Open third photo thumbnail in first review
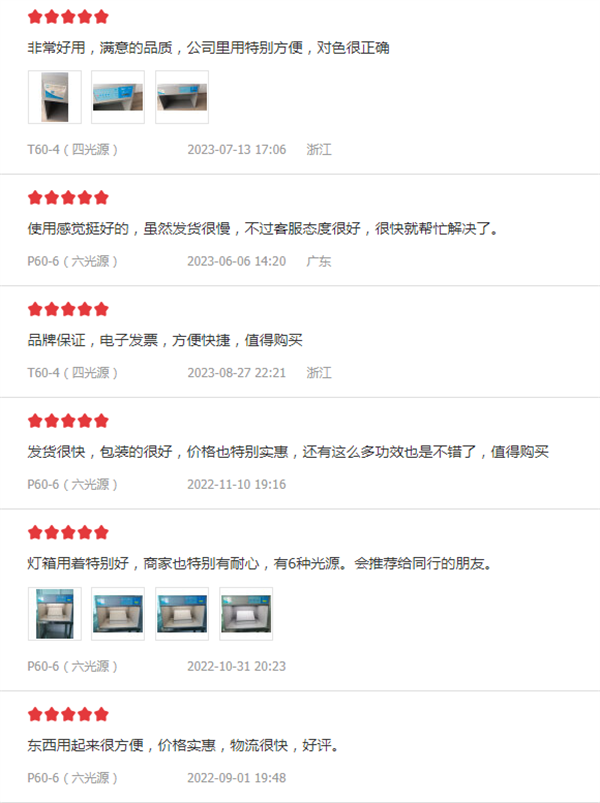600x803 pixels. (x=182, y=97)
